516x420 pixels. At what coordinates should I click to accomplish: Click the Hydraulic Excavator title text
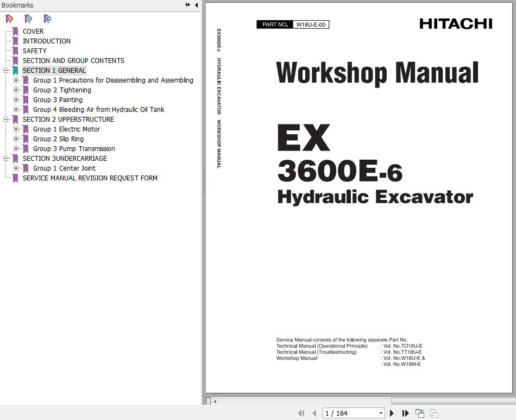click(x=375, y=197)
